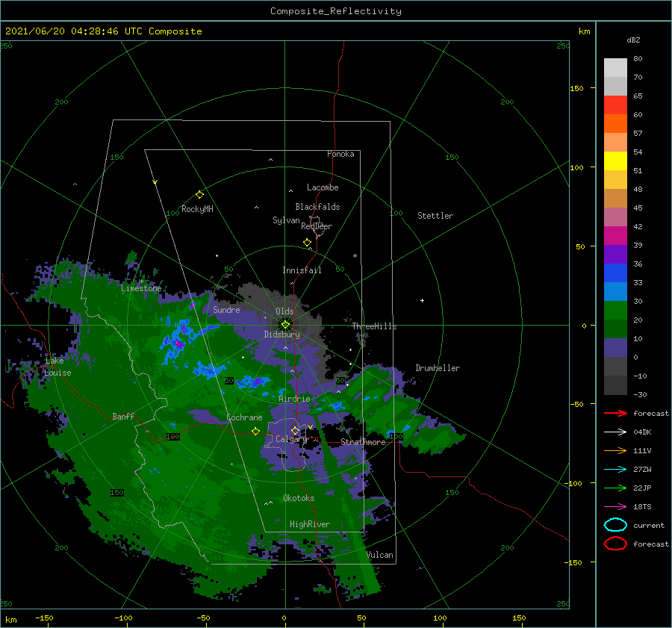Click the ThreeHills label
The image size is (672, 628).
pyautogui.click(x=375, y=326)
